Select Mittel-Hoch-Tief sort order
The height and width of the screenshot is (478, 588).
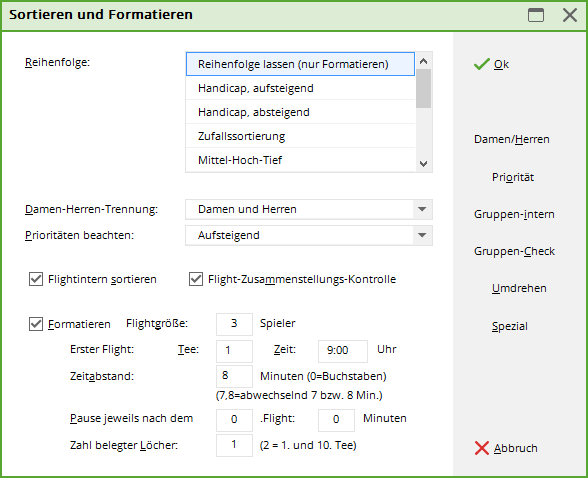click(x=301, y=160)
